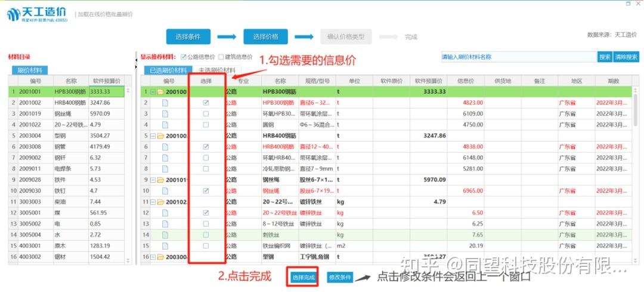
Task: Collapse the 型钢 工字钢,角钢 group
Action: click(153, 257)
